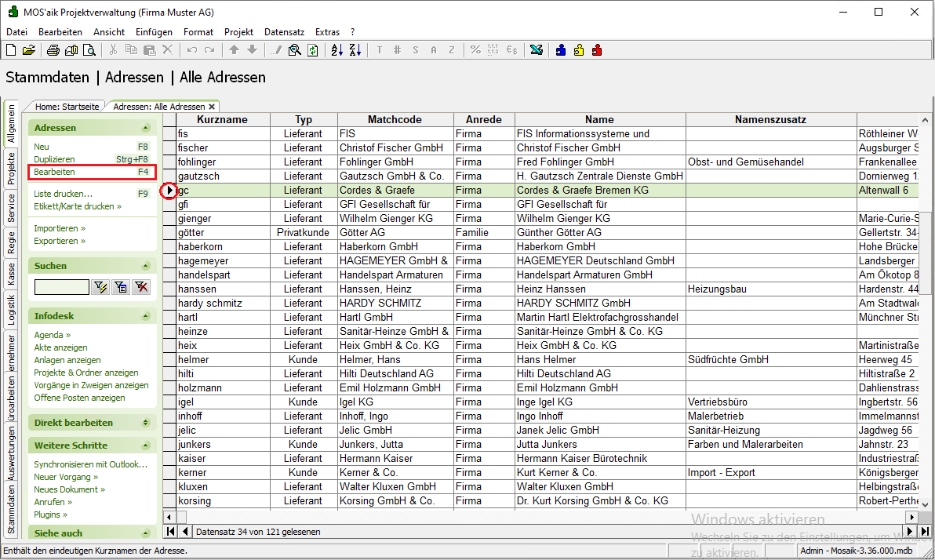
Task: Click the new document toolbar icon
Action: [11, 50]
